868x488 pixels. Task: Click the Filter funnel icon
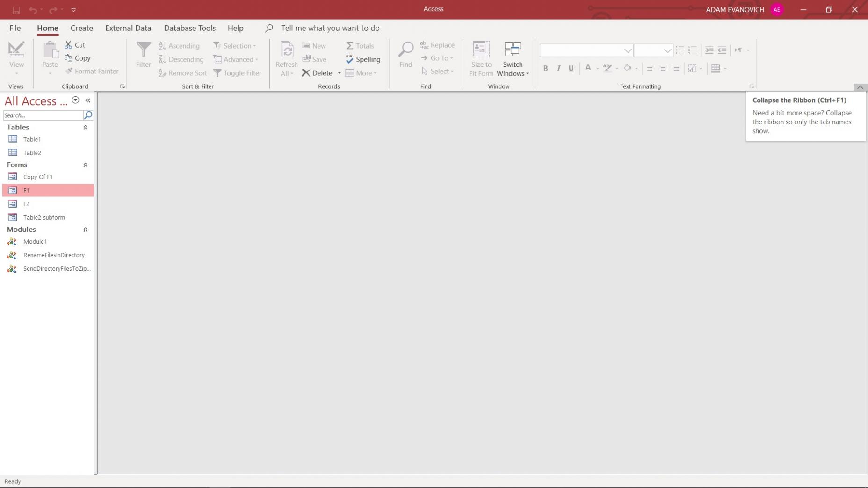click(x=144, y=50)
